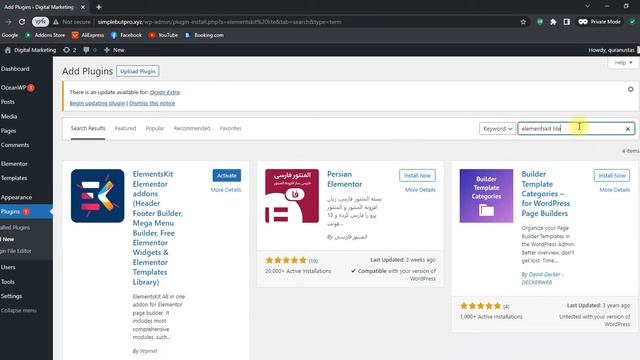Click Dismiss this notice link
This screenshot has width=640, height=360.
click(x=152, y=104)
